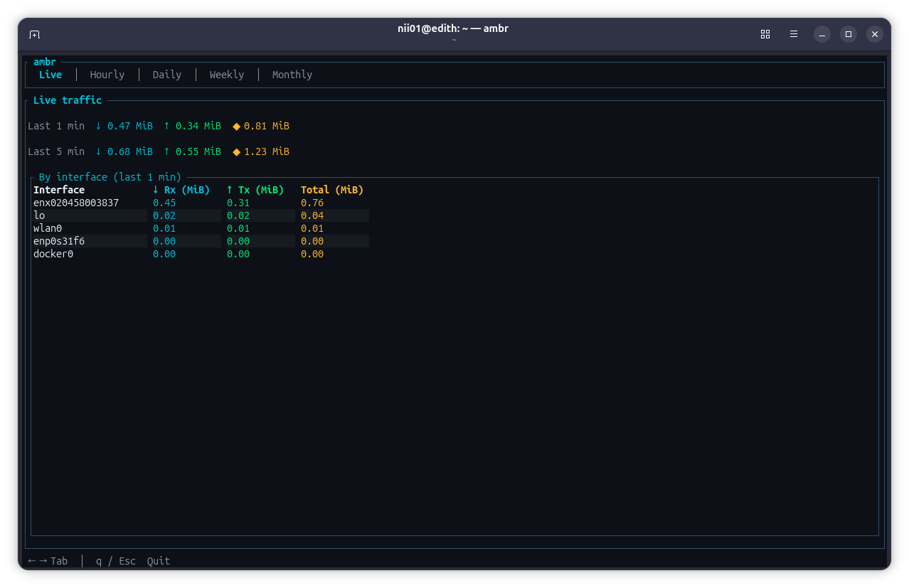Click Total value 0.76 for enx020458003837
909x588 pixels.
[x=312, y=203]
